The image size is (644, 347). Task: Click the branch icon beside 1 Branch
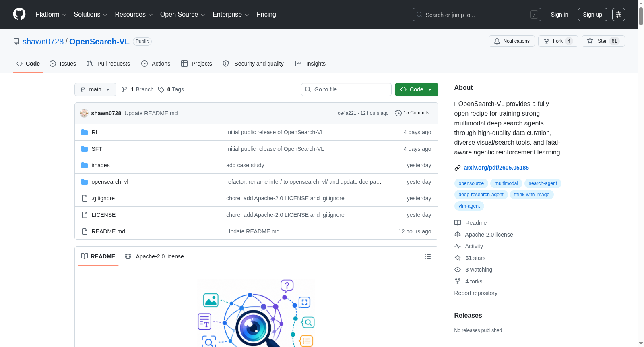pyautogui.click(x=125, y=89)
